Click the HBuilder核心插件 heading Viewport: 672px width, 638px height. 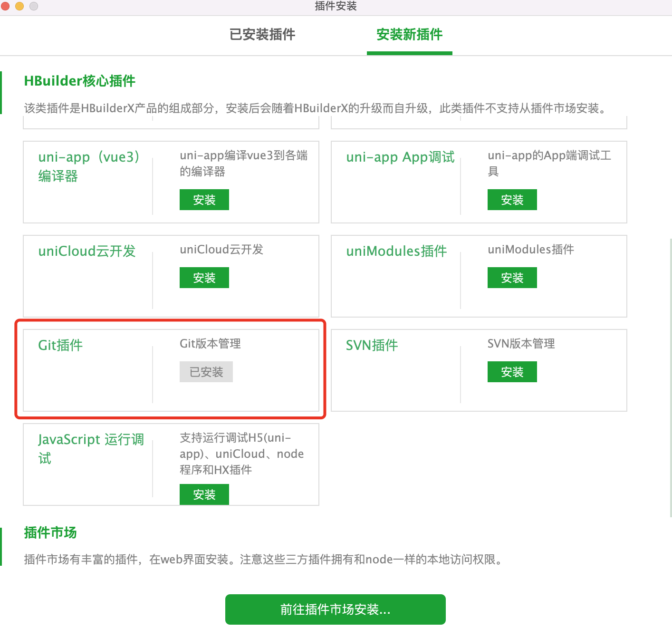click(x=80, y=81)
